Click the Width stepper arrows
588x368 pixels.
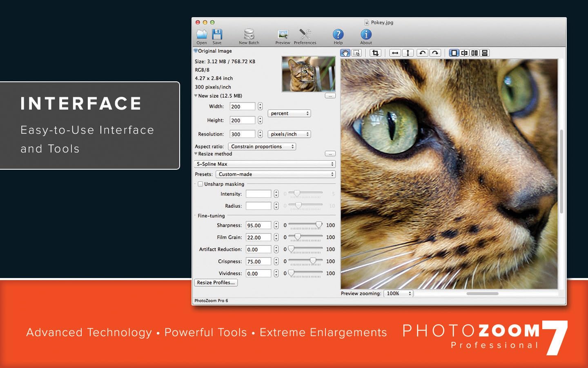[x=260, y=106]
